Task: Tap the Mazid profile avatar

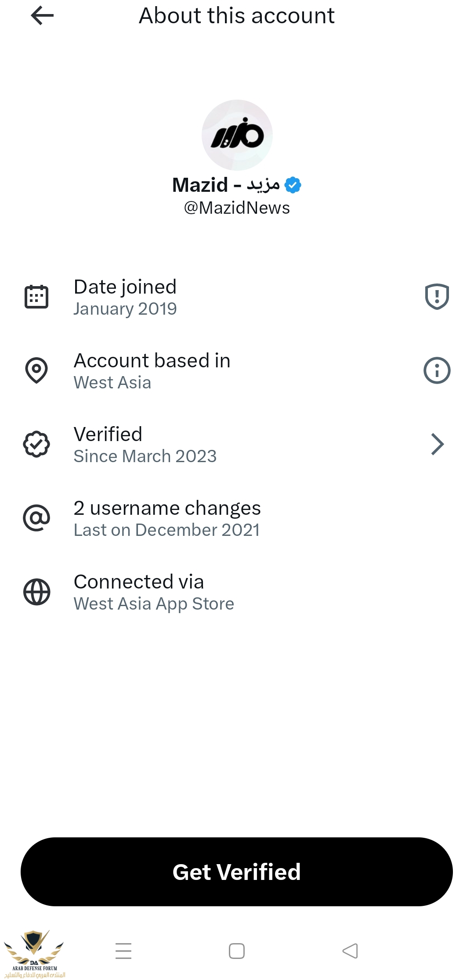Action: pos(237,135)
